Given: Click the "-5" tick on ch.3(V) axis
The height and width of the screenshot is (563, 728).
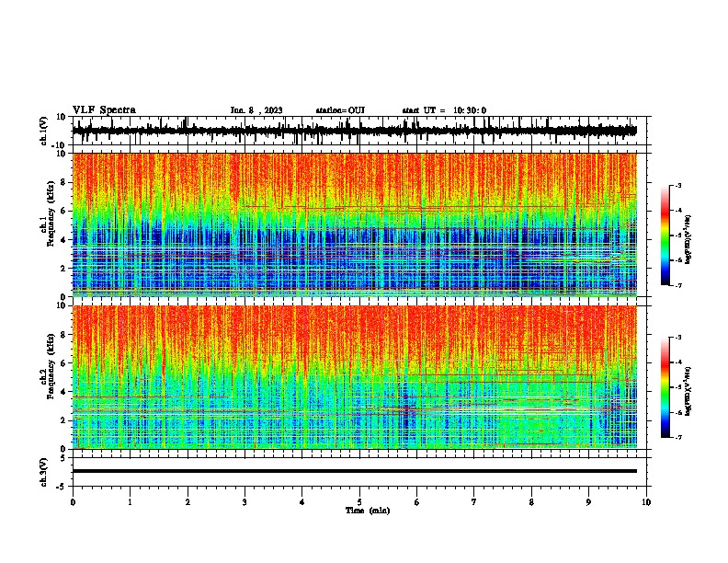Looking at the screenshot, I should click(63, 487).
